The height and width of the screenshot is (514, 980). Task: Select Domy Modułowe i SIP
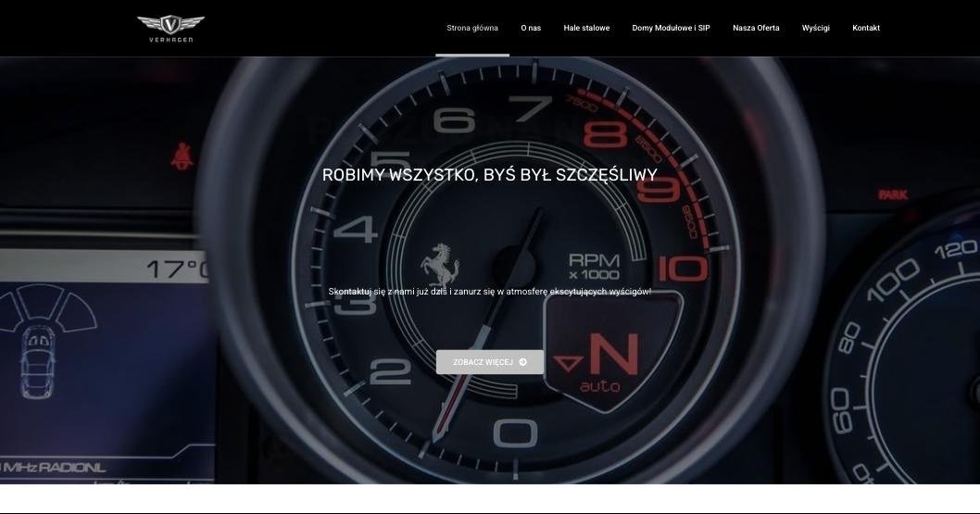click(672, 28)
